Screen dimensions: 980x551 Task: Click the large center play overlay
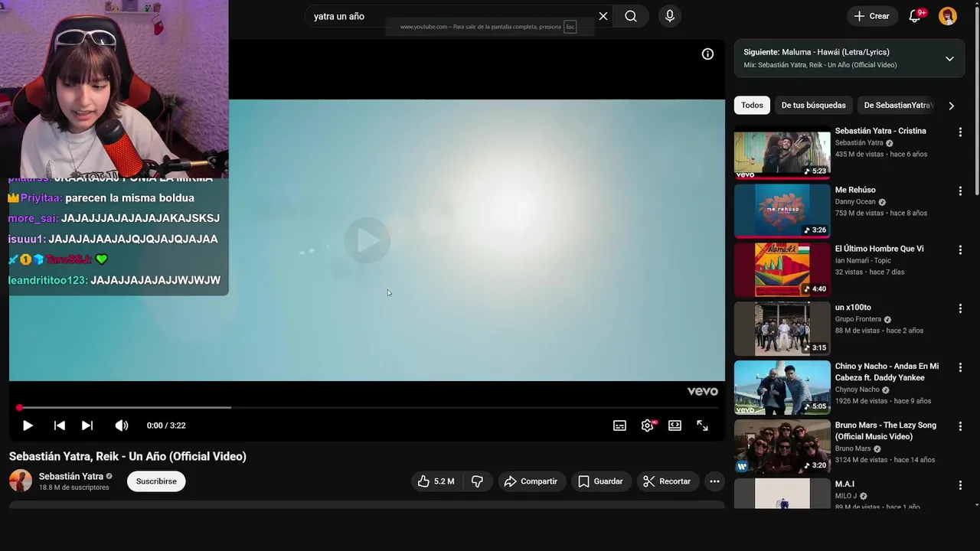point(367,240)
